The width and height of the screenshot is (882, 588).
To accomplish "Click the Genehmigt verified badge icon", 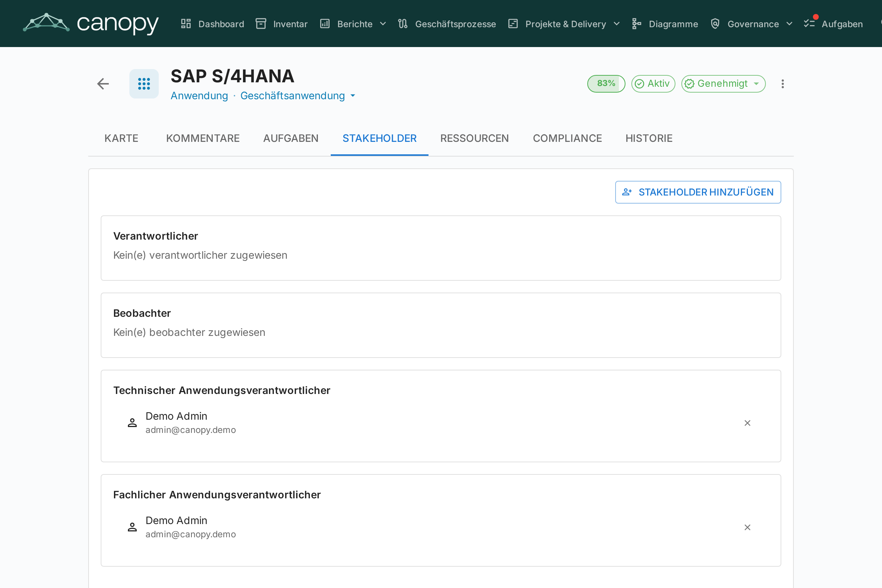I will coord(690,84).
